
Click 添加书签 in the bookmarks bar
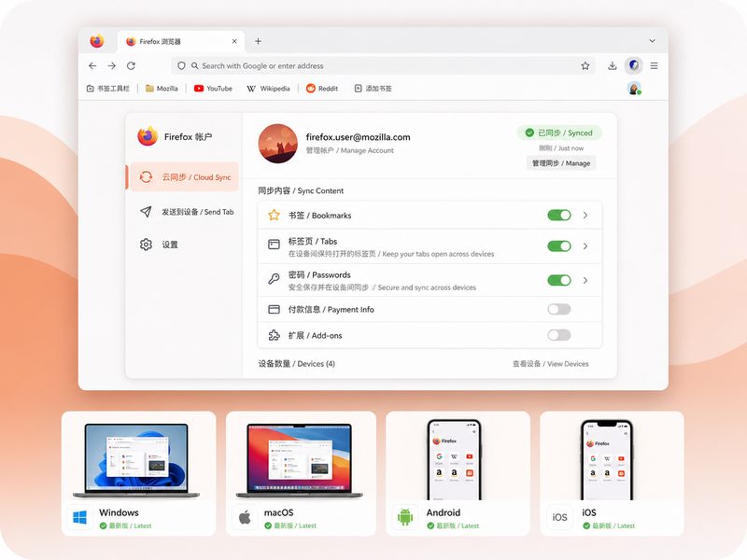point(373,89)
